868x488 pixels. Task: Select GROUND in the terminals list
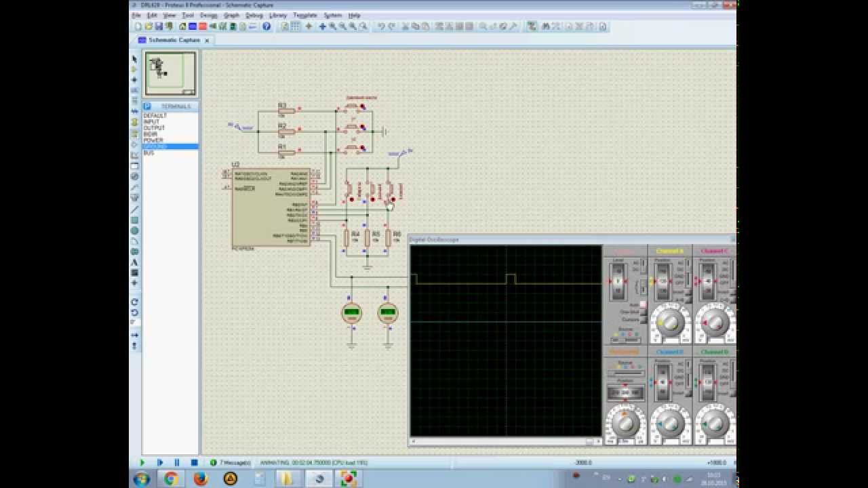(x=170, y=146)
